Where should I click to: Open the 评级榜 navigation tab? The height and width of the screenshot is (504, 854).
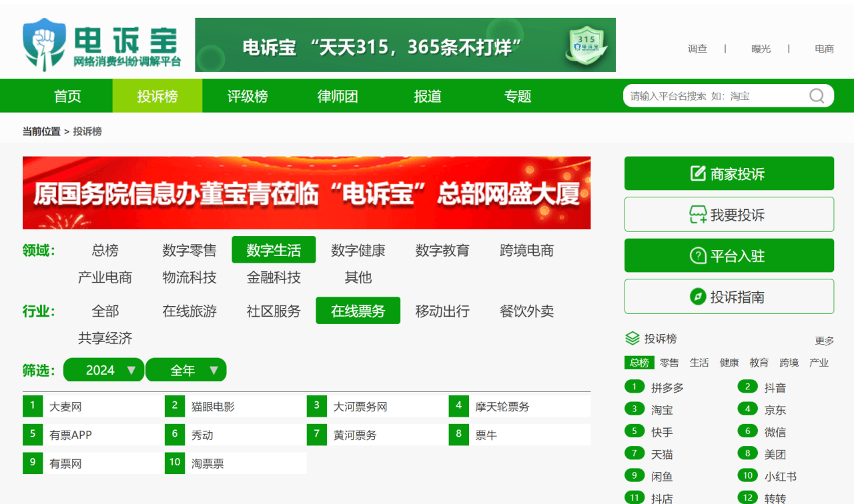(248, 96)
